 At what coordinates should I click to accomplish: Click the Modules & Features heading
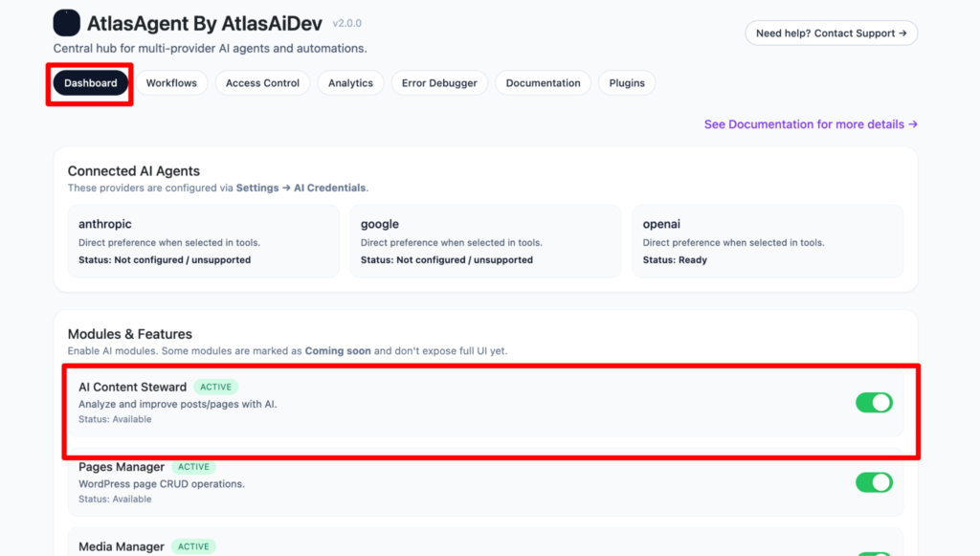tap(130, 334)
